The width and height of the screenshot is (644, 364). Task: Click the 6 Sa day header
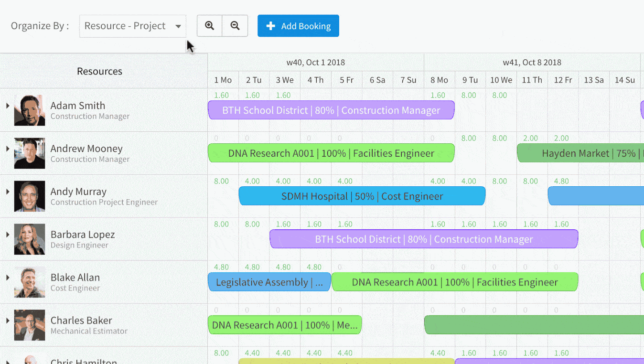377,80
